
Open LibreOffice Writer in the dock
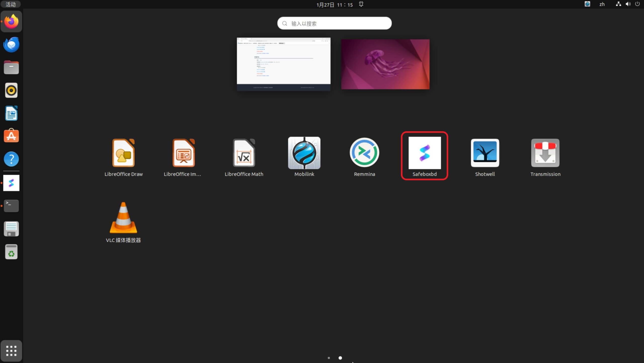point(11,113)
